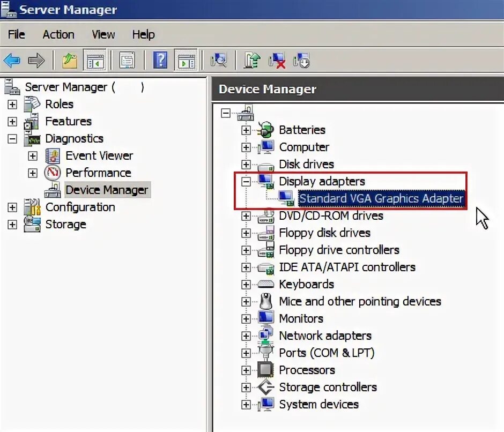This screenshot has height=432, width=504.
Task: Click the Performance gauge icon
Action: pyautogui.click(x=53, y=173)
